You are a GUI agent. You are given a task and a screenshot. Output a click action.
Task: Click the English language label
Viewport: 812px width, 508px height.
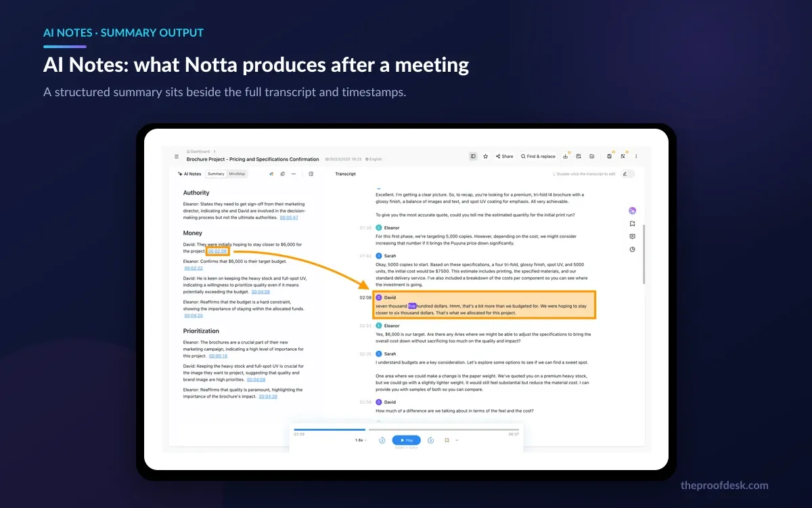374,159
